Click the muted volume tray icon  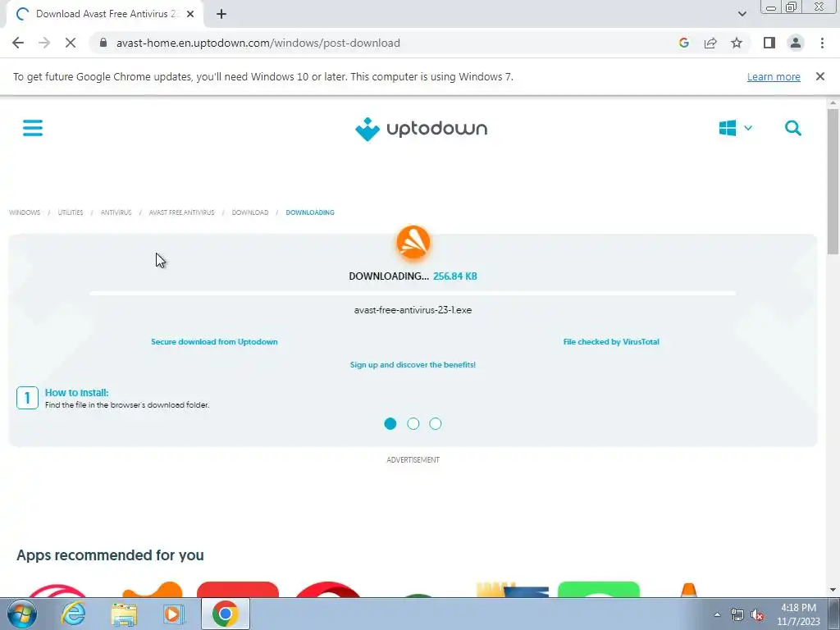click(757, 614)
